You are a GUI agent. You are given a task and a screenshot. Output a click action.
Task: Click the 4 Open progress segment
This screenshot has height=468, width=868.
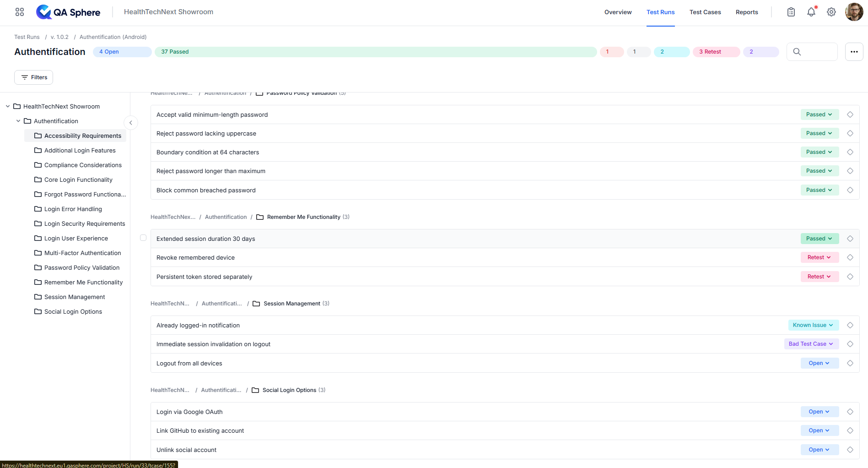pos(122,52)
